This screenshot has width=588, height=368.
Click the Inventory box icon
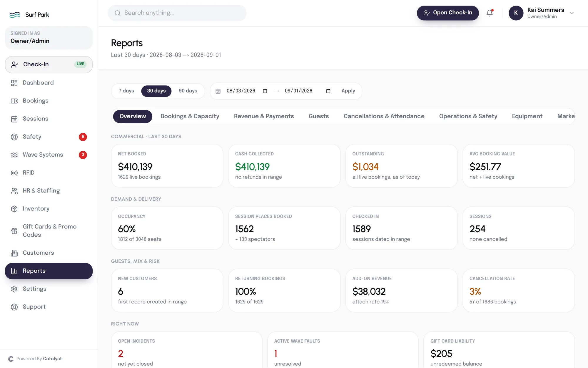click(14, 209)
